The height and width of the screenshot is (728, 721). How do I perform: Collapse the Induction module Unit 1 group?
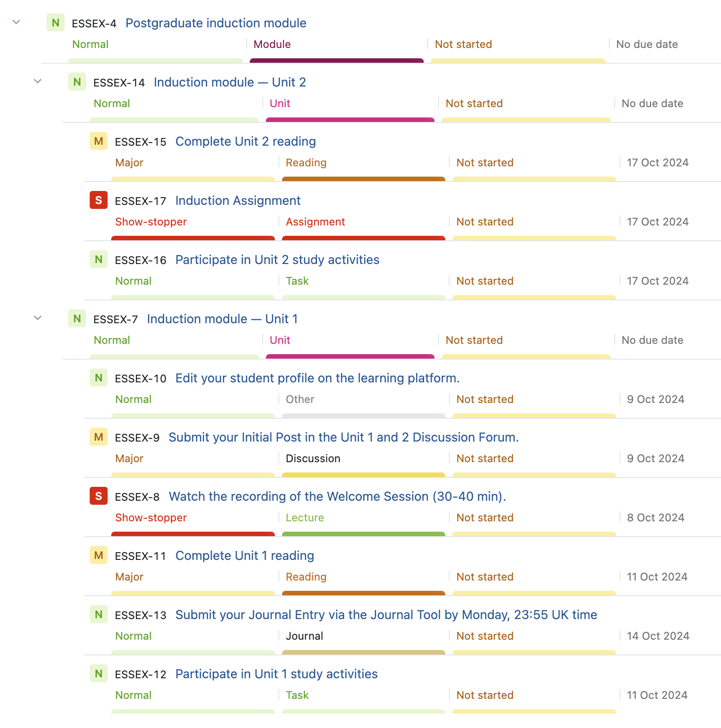(38, 318)
